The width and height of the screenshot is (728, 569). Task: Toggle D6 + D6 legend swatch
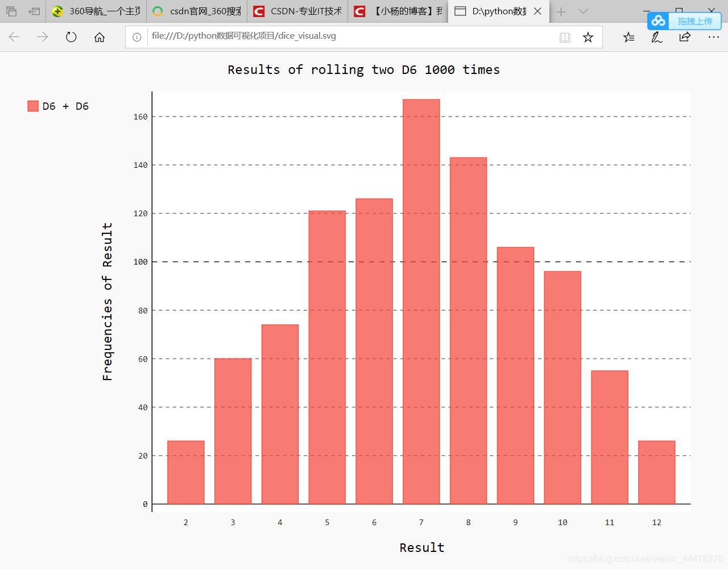(x=33, y=106)
